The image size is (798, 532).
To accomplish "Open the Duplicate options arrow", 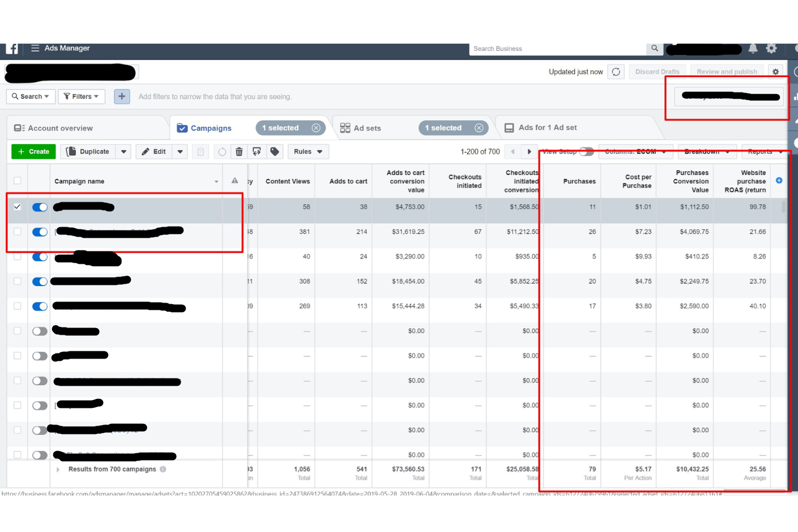I will coord(124,151).
